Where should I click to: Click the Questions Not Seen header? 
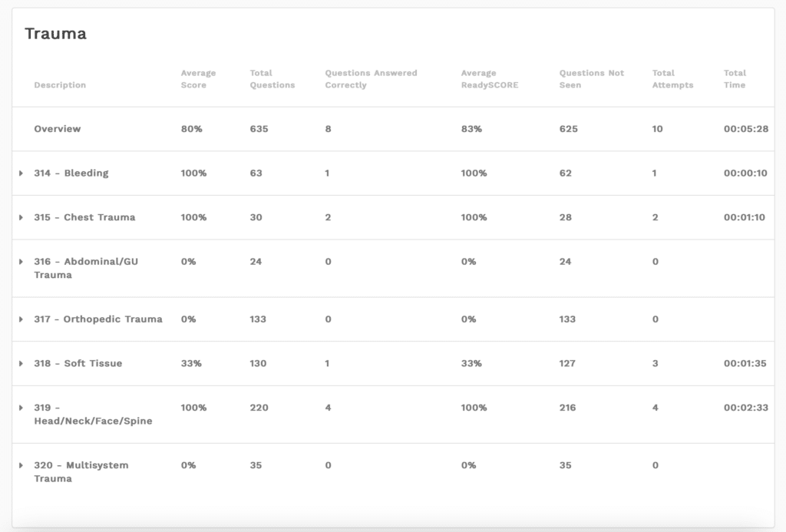pyautogui.click(x=591, y=79)
